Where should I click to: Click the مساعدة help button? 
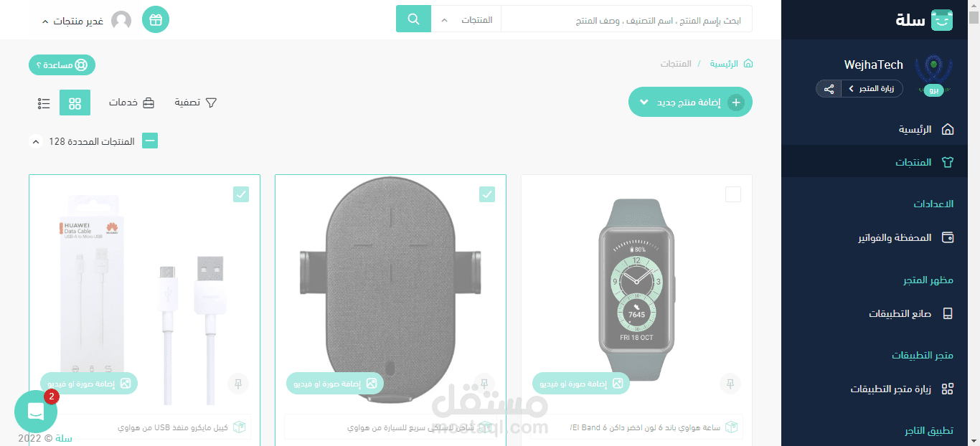(x=62, y=65)
